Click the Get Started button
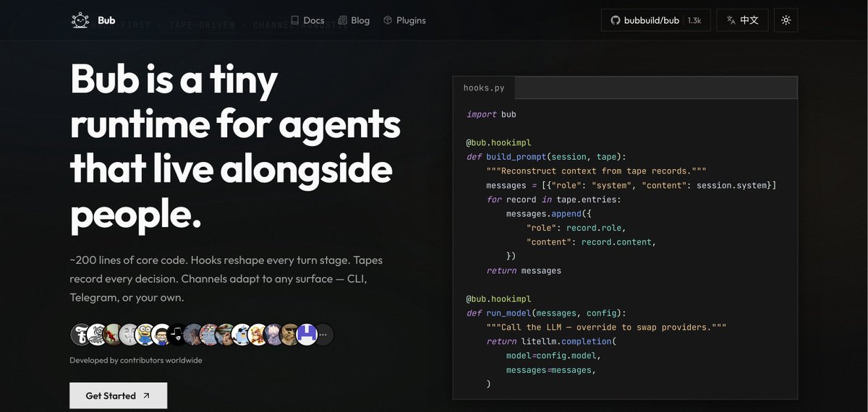 click(x=118, y=395)
